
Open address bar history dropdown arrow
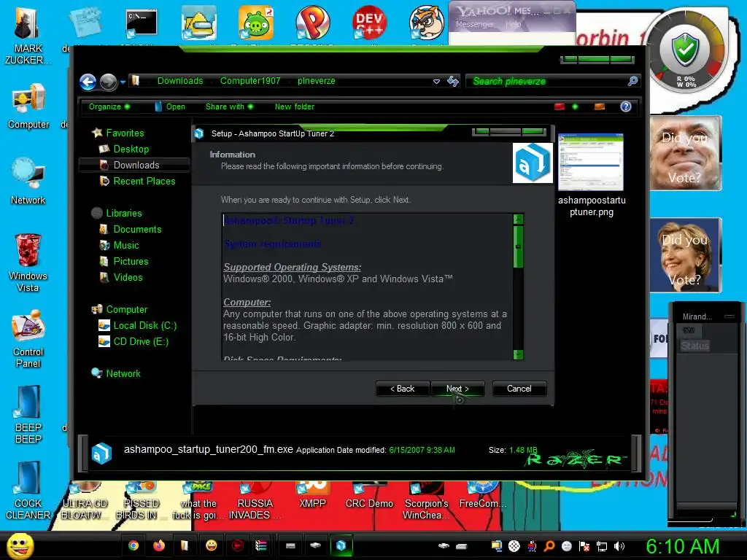coord(436,82)
